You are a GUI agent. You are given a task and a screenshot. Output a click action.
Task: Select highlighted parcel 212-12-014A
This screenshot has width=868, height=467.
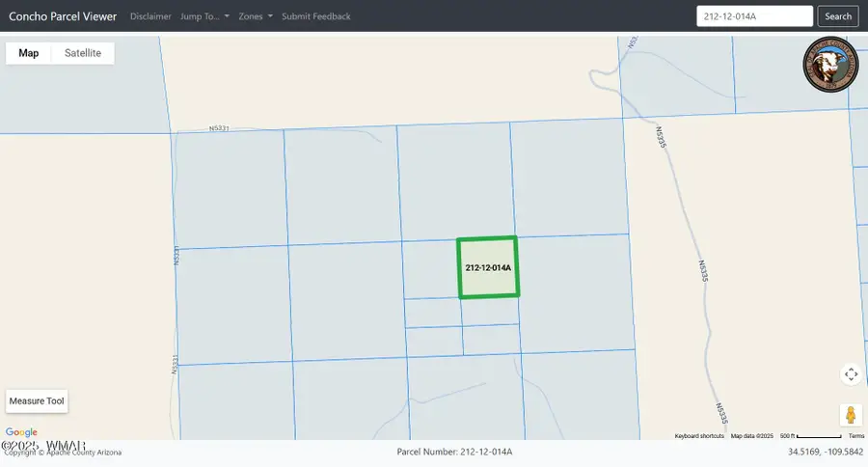pos(488,267)
